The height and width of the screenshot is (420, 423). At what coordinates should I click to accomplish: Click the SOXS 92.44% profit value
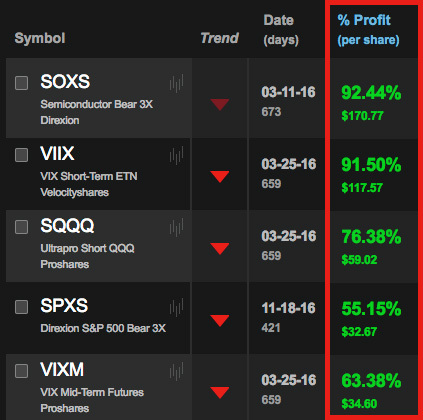371,93
